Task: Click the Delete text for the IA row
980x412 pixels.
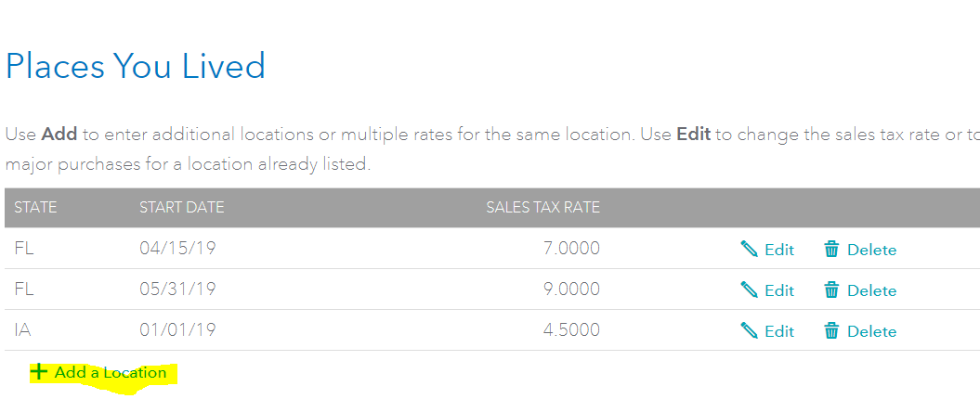Action: coord(872,331)
